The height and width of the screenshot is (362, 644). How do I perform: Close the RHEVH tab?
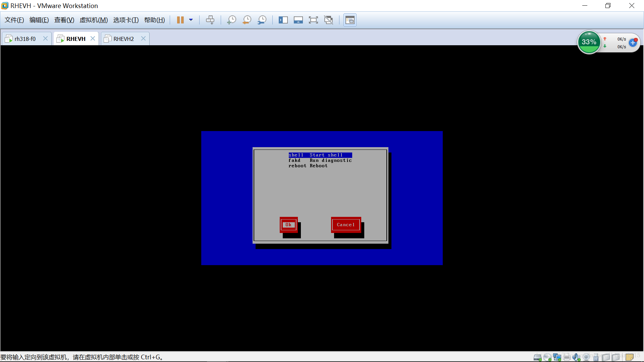(93, 39)
